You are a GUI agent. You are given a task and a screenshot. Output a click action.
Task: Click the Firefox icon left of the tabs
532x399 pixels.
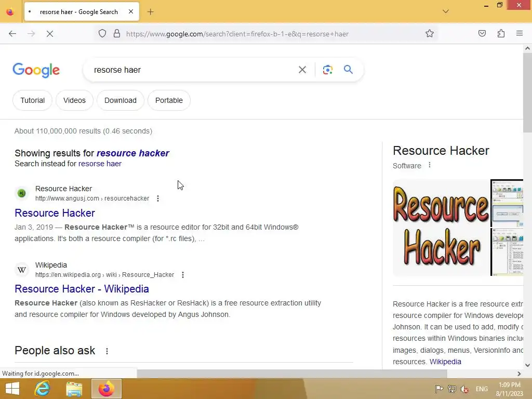(x=10, y=12)
